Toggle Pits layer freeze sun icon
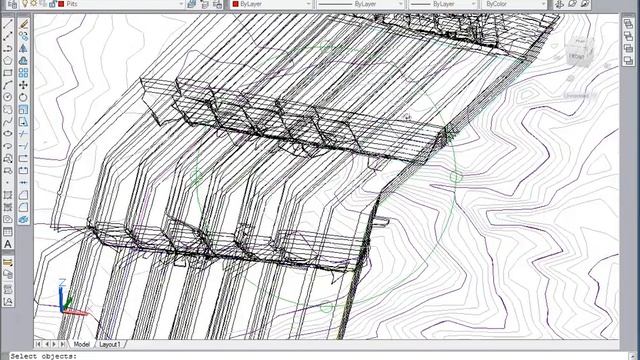Viewport: 640px width, 360px height. point(34,4)
